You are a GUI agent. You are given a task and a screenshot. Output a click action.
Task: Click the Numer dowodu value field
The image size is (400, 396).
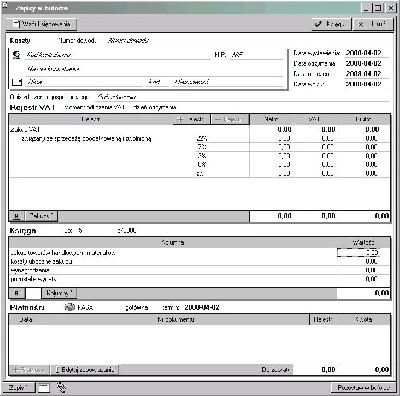129,41
